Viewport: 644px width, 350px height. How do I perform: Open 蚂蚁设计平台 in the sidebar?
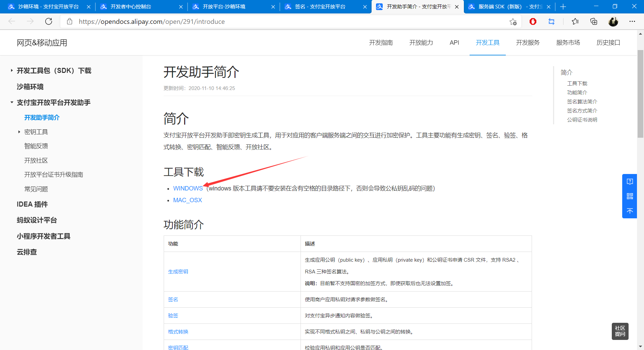click(x=37, y=220)
